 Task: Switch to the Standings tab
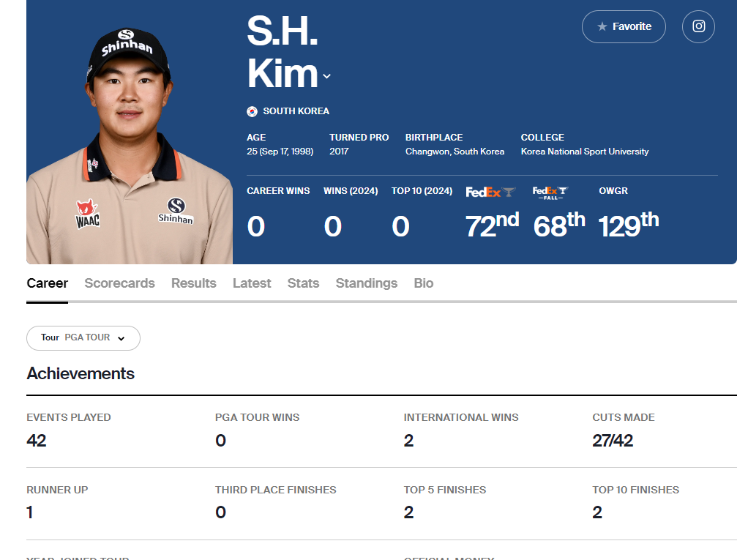tap(367, 283)
